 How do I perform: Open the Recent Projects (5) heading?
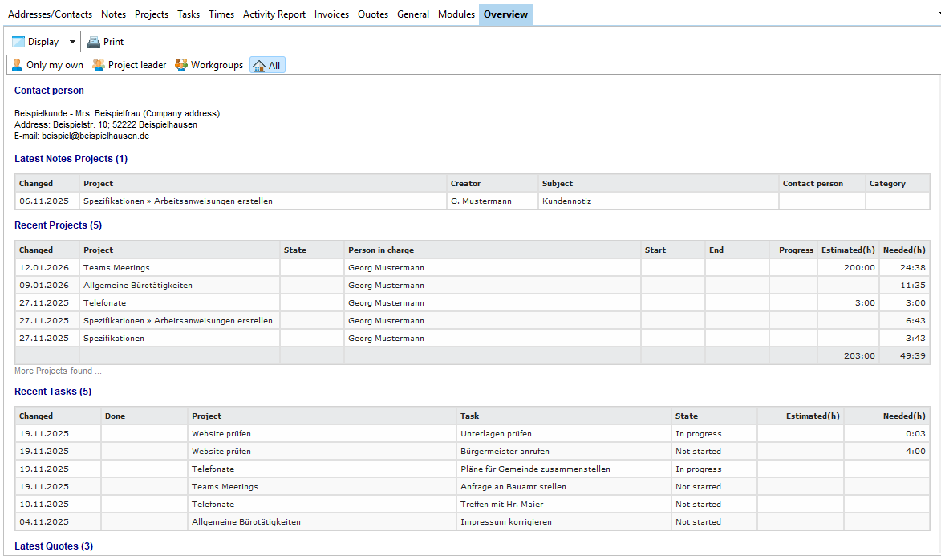(x=58, y=225)
